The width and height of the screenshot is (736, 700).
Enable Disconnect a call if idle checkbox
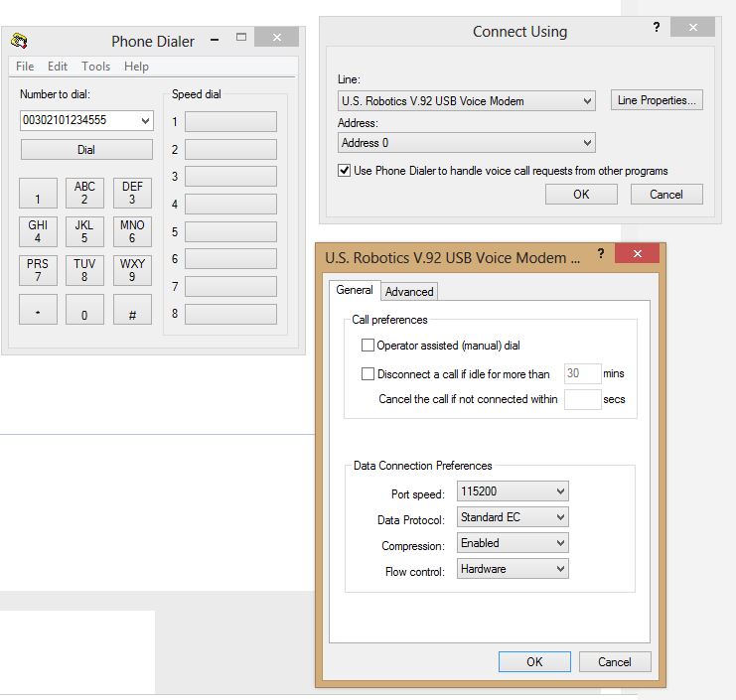point(368,374)
